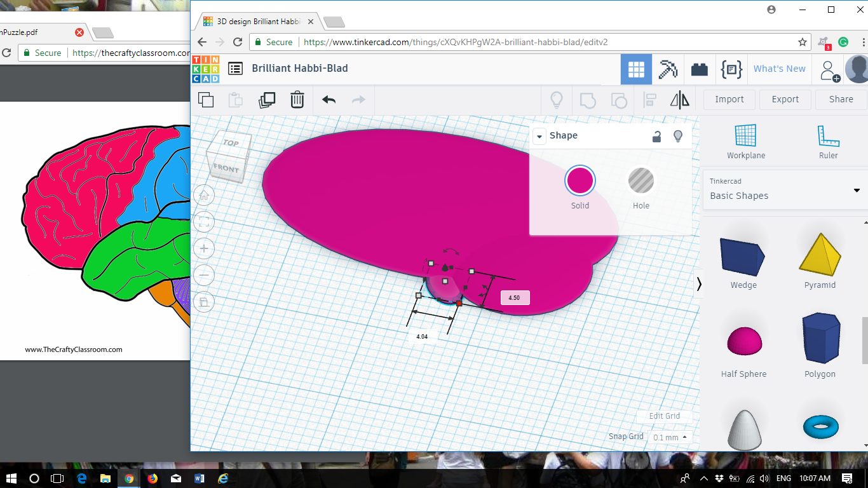Select the Ruler tool
The image size is (868, 488).
click(829, 142)
